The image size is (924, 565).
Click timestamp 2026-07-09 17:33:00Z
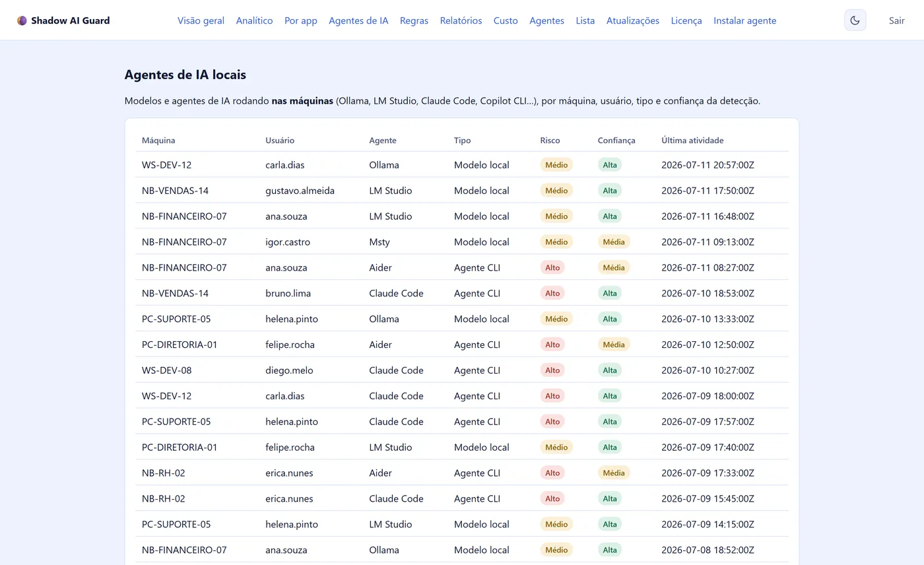(708, 473)
